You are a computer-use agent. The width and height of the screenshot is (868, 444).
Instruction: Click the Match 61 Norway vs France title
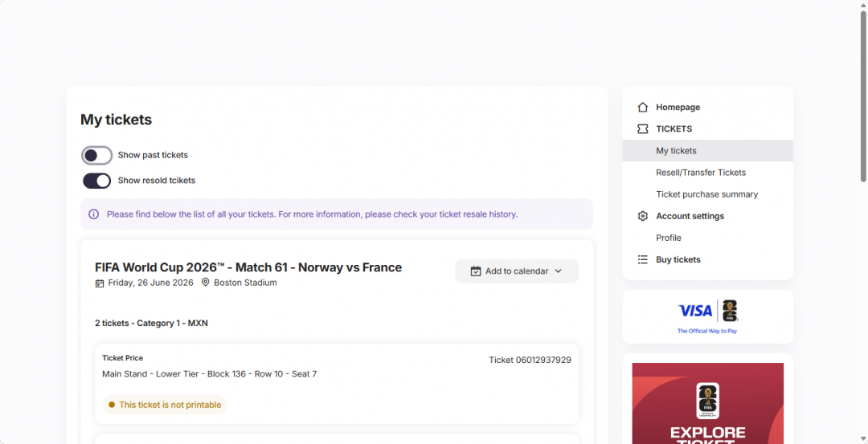248,267
